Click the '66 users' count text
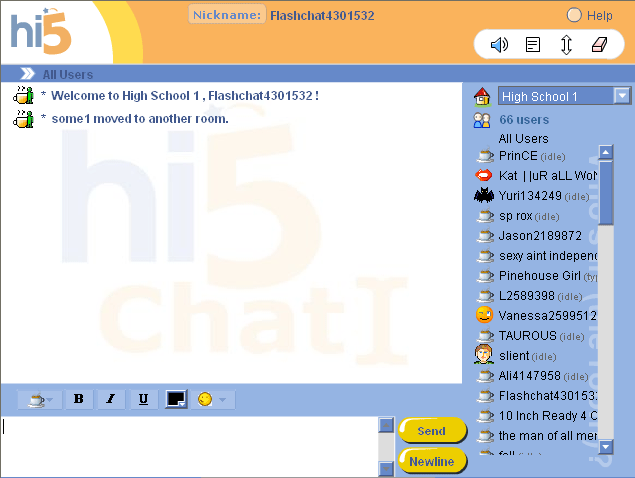 pos(524,120)
